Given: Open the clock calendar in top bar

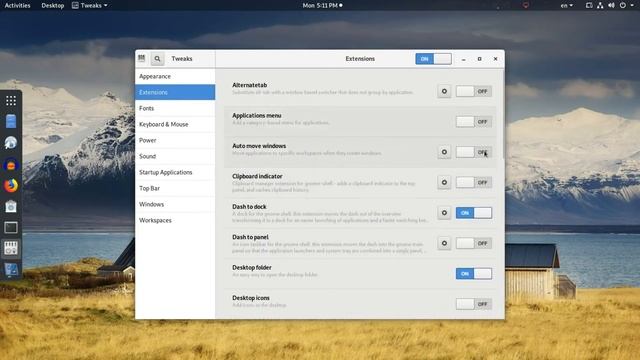Looking at the screenshot, I should [322, 5].
